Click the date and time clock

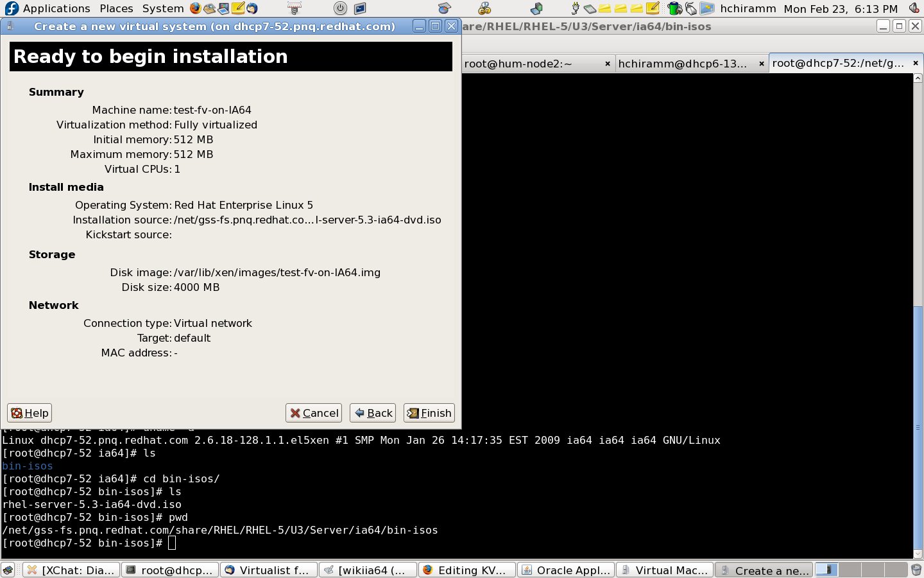841,8
